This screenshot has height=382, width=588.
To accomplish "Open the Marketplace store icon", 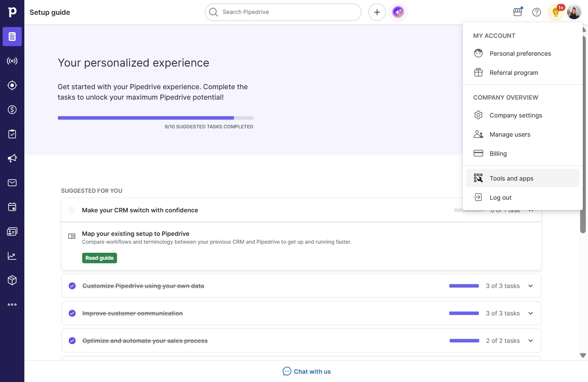I will click(518, 12).
